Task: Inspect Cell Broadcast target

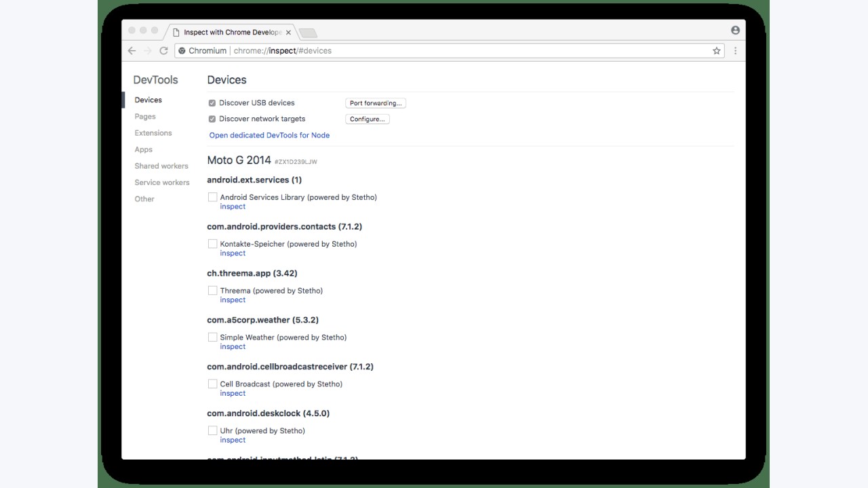Action: [233, 394]
